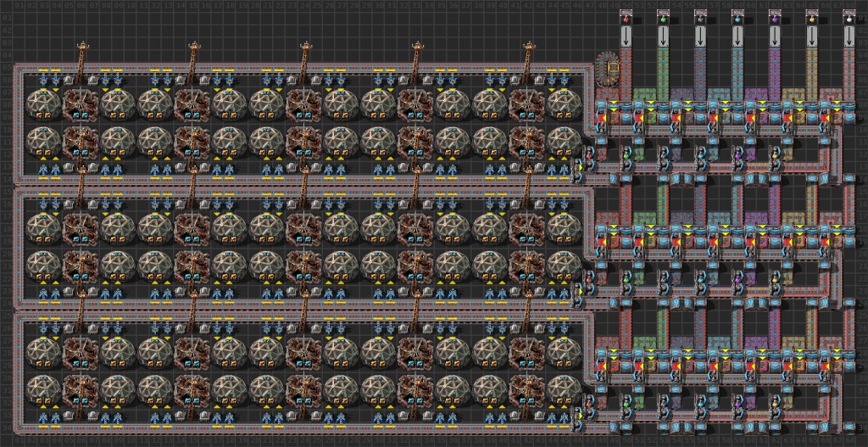This screenshot has height=447, width=868.
Task: Select the gray military science pack source
Action: click(701, 17)
